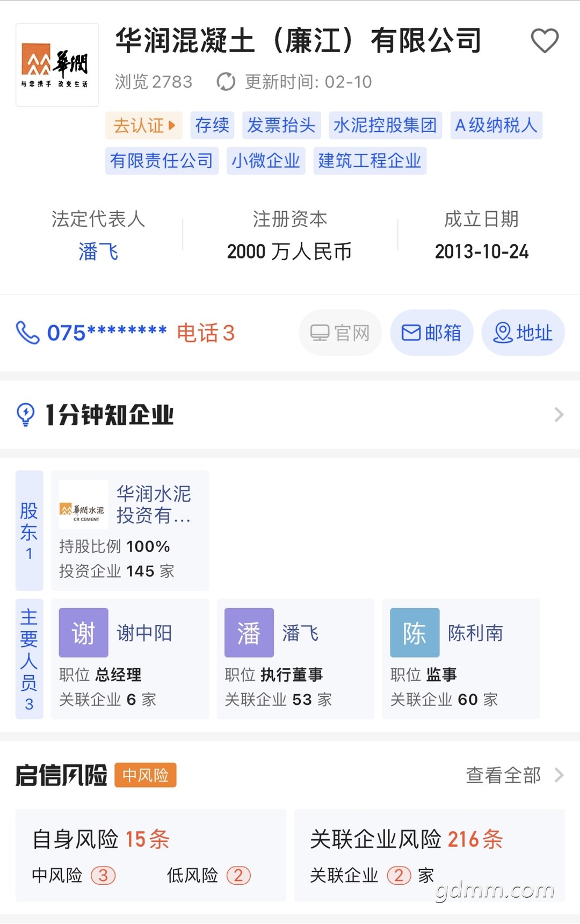This screenshot has height=924, width=580.
Task: Tap the 启信风险 section title
Action: [x=61, y=775]
